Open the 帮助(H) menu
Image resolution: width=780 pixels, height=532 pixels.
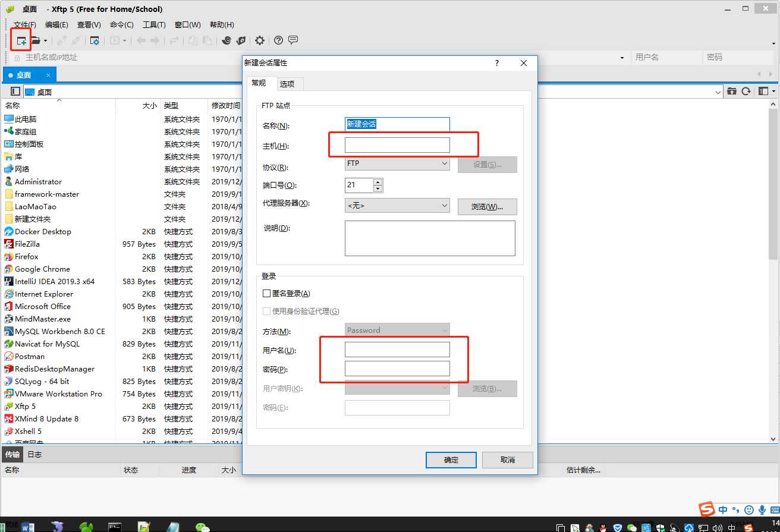point(222,25)
